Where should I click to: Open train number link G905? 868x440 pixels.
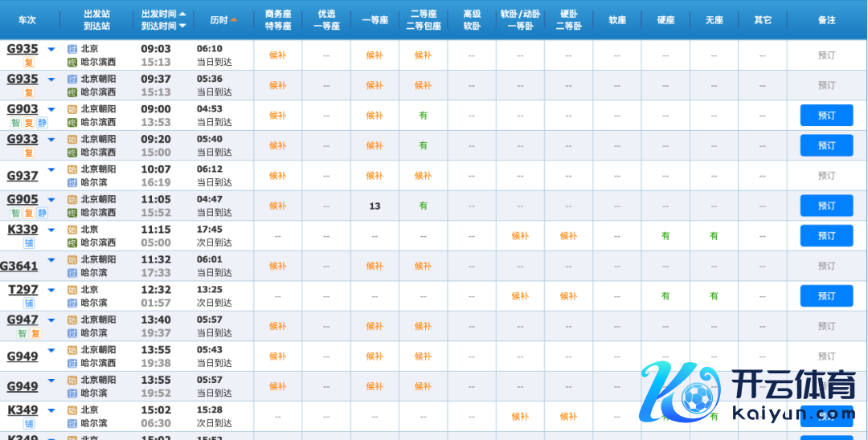coord(23,199)
